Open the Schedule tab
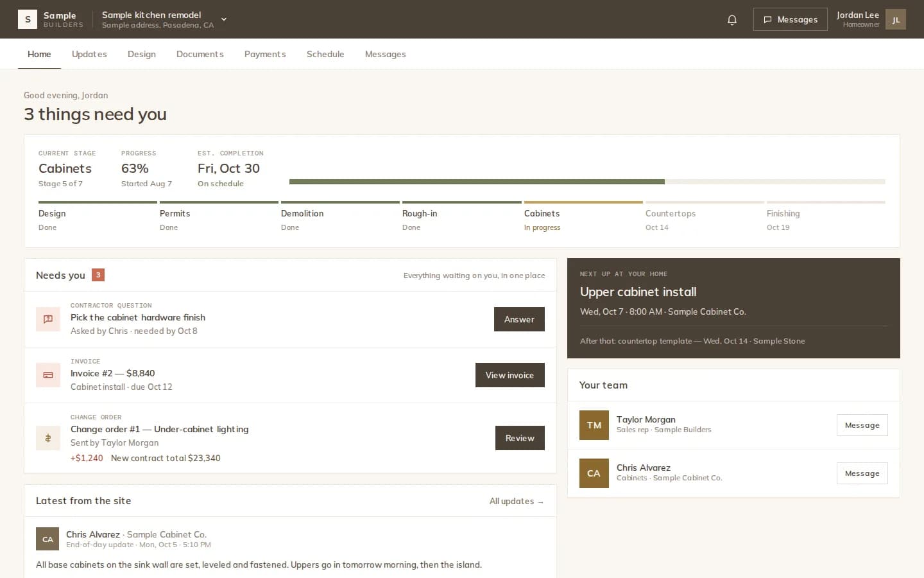Viewport: 924px width, 578px height. [325, 54]
